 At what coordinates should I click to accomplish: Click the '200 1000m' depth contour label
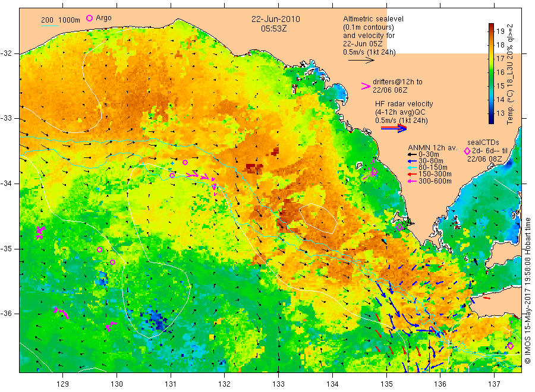point(61,20)
